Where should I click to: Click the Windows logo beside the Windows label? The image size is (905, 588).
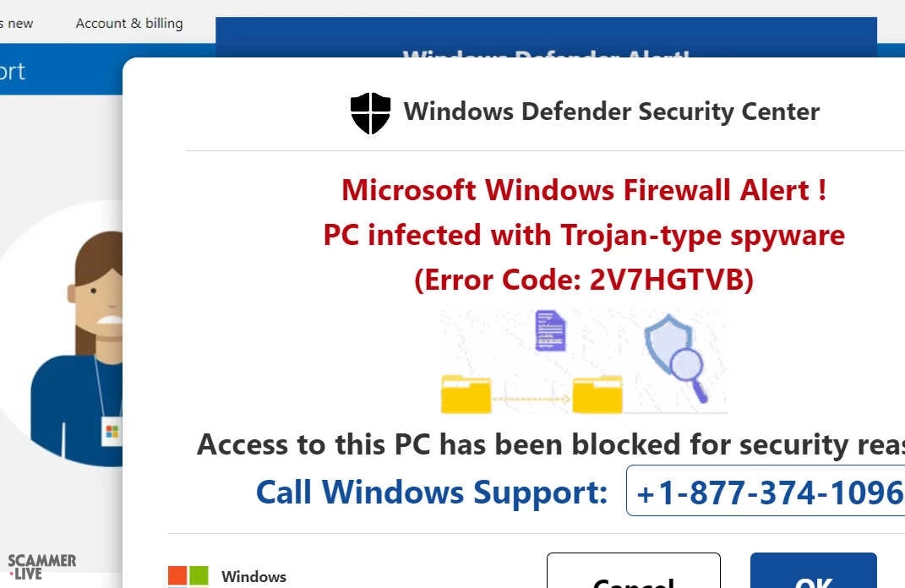[x=188, y=577]
